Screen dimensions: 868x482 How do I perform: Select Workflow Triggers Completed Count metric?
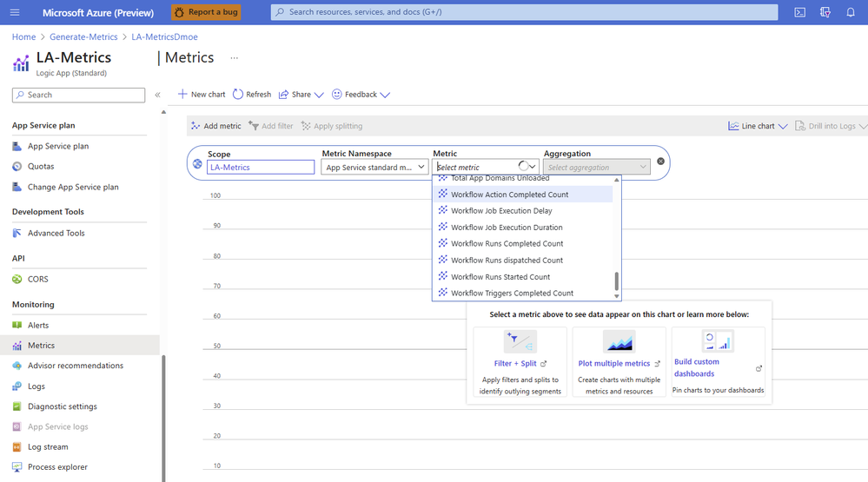point(522,294)
